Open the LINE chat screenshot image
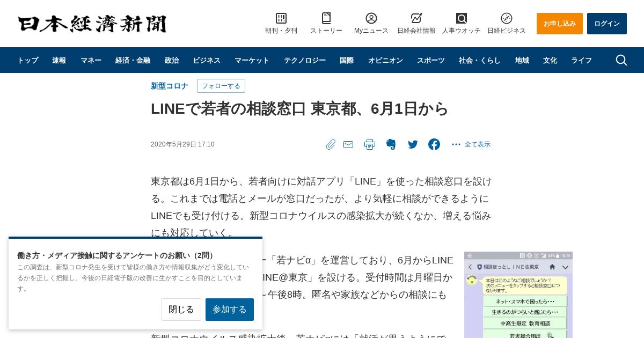 coord(518,295)
